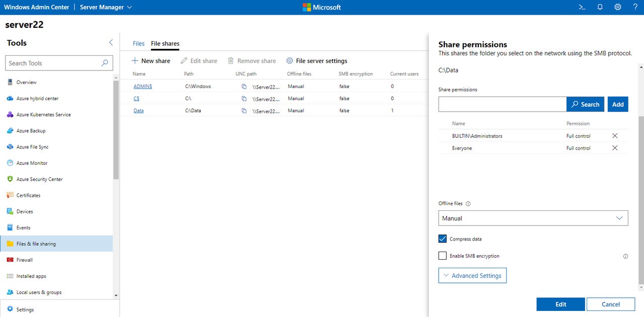Click the Share permissions search field
The height and width of the screenshot is (317, 644).
click(502, 104)
